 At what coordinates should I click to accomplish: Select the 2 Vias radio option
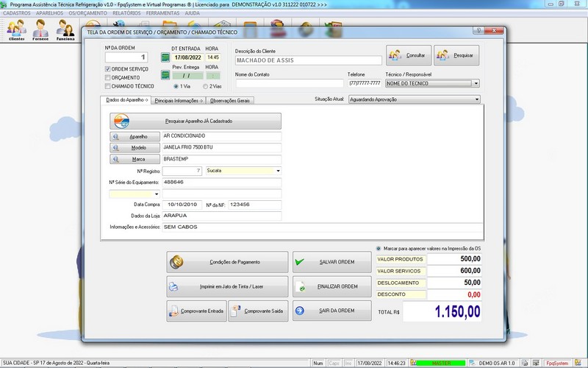click(205, 86)
